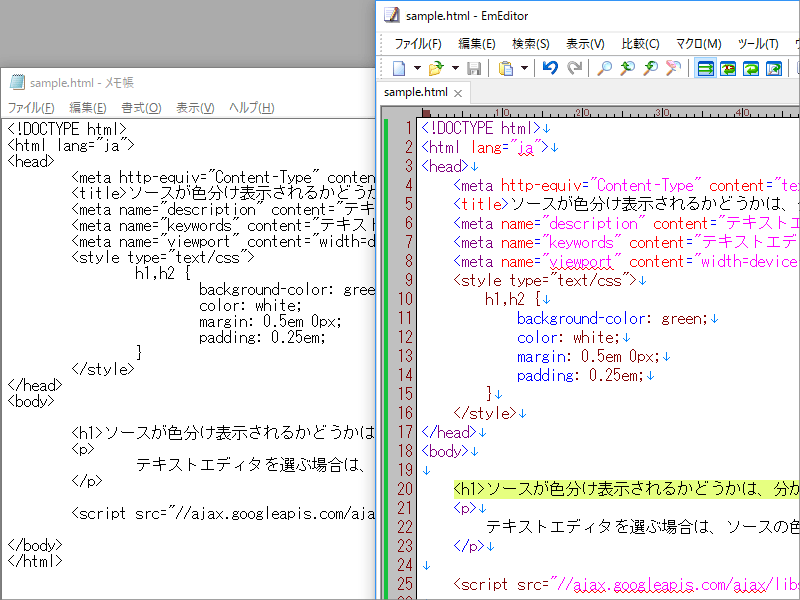Expand the Paste dropdown arrow

tap(524, 69)
